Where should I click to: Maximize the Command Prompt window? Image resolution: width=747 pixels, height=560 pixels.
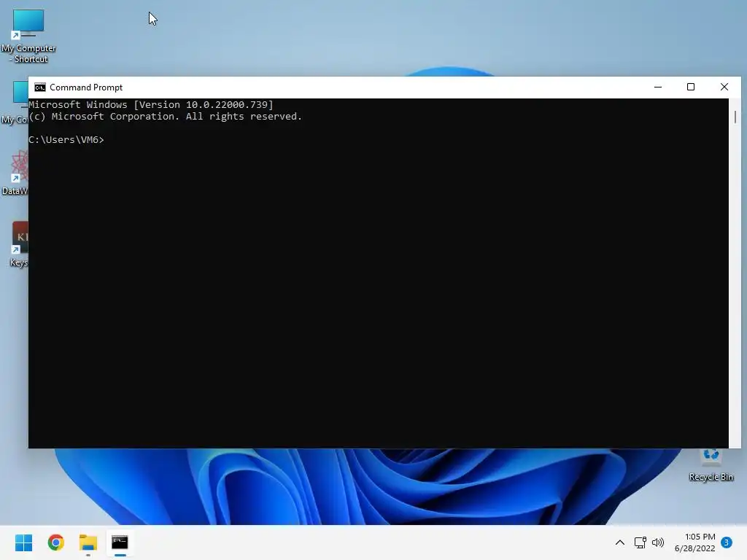(x=691, y=87)
